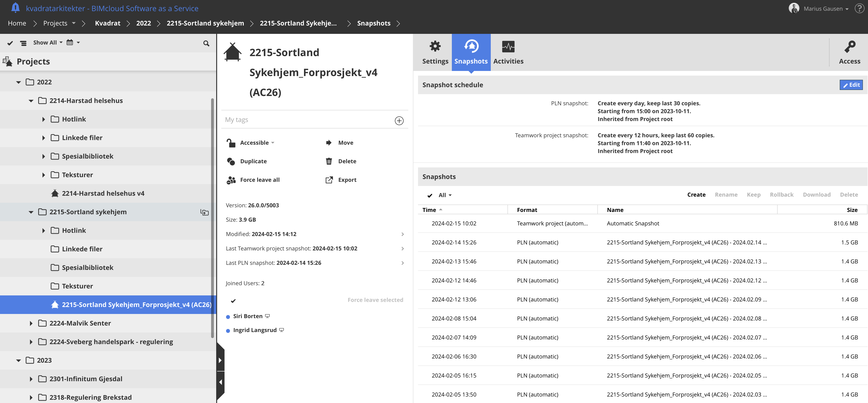Toggle select-all checkmark in snapshots list
Viewport: 868px width, 403px height.
(430, 196)
